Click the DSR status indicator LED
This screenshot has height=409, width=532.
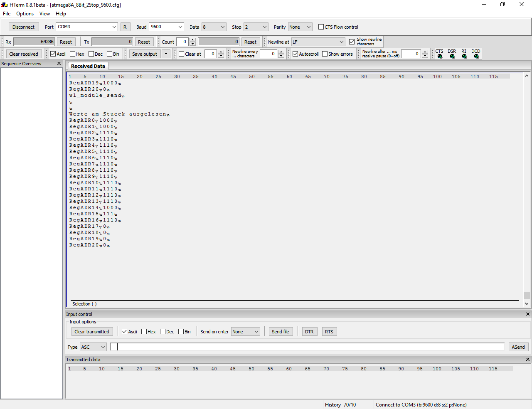tap(452, 57)
